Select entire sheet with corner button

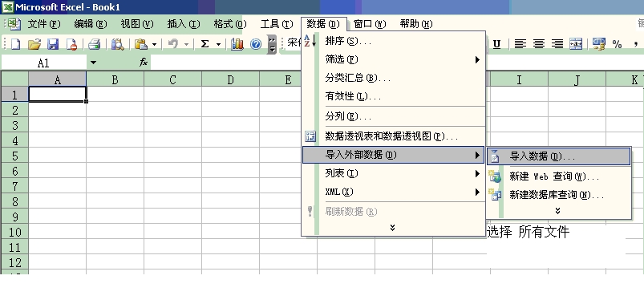pos(14,79)
